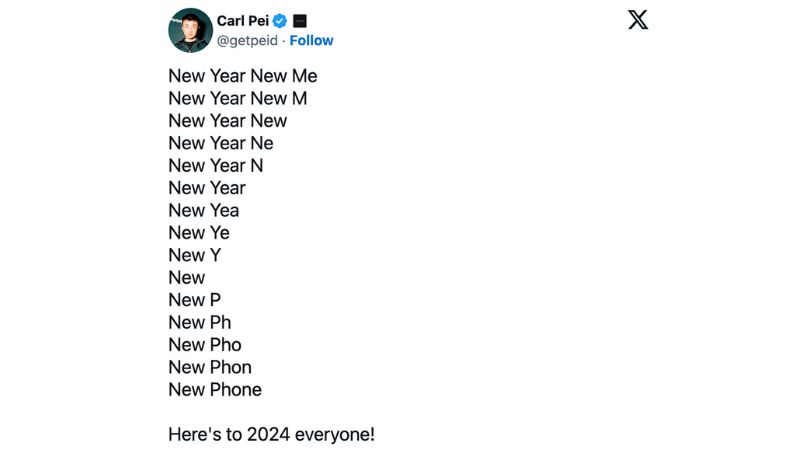Click the line reading "New Y"
The image size is (800, 450).
194,255
